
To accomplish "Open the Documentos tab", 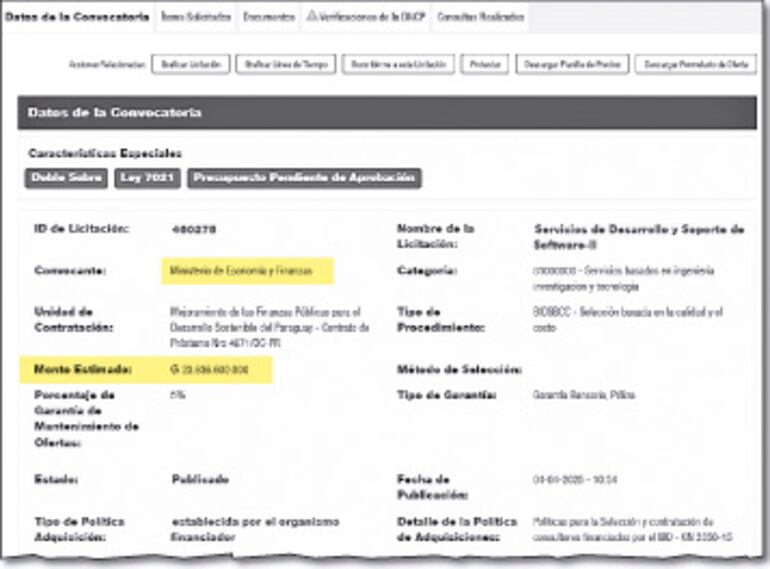I will click(x=268, y=17).
